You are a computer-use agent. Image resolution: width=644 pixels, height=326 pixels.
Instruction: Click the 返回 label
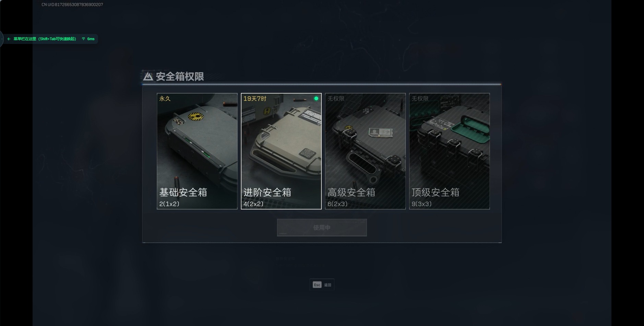pyautogui.click(x=328, y=285)
